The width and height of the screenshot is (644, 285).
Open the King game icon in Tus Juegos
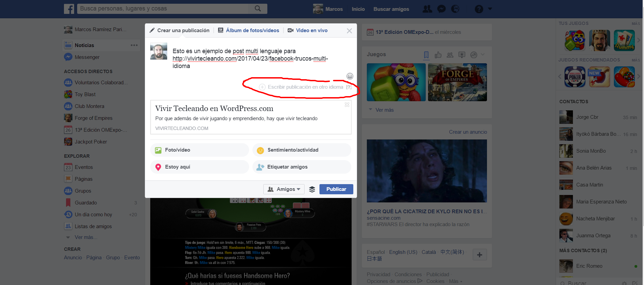599,40
